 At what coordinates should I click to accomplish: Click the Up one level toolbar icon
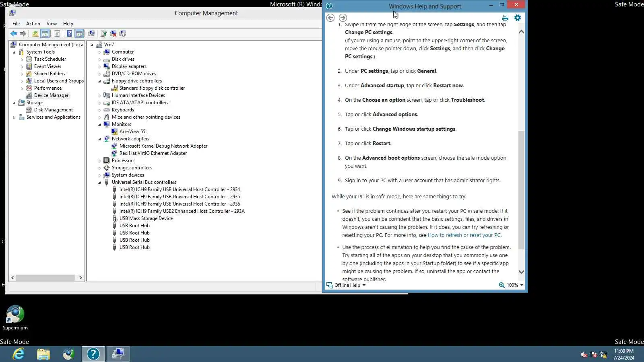[35, 33]
